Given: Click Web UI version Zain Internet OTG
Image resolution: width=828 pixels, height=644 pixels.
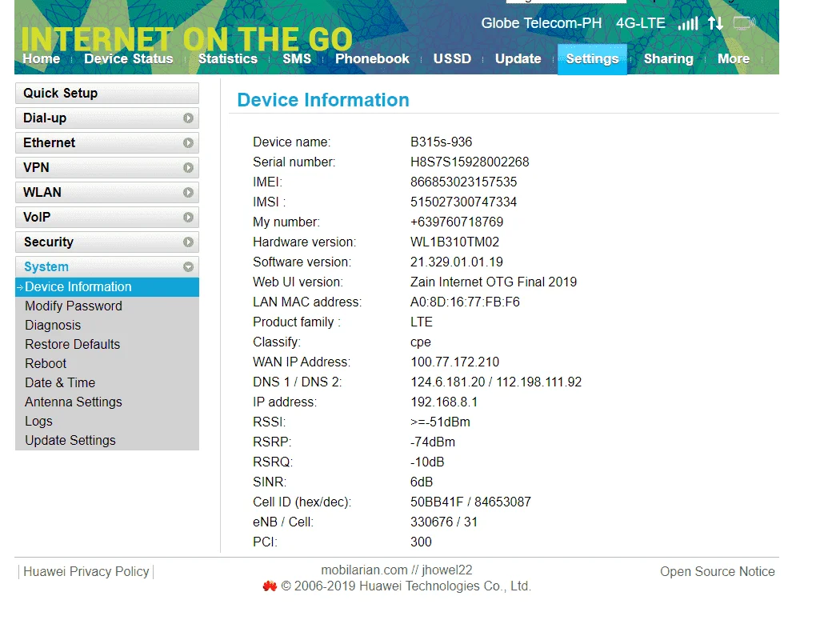Looking at the screenshot, I should tap(494, 282).
